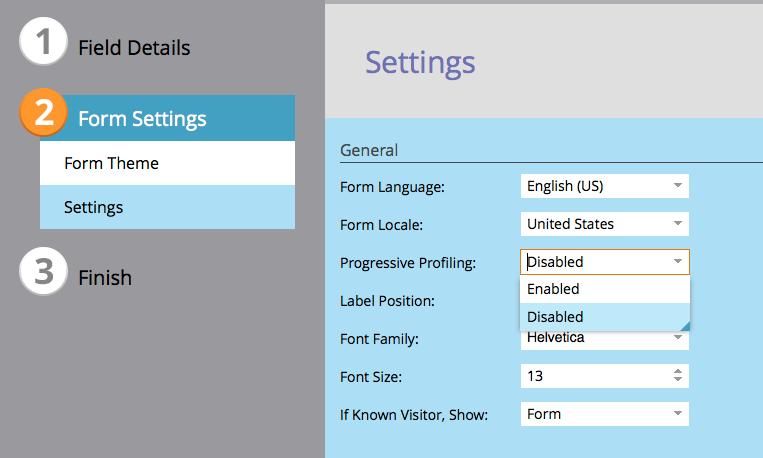763x458 pixels.
Task: Open Font Family dropdown arrow
Action: [677, 338]
